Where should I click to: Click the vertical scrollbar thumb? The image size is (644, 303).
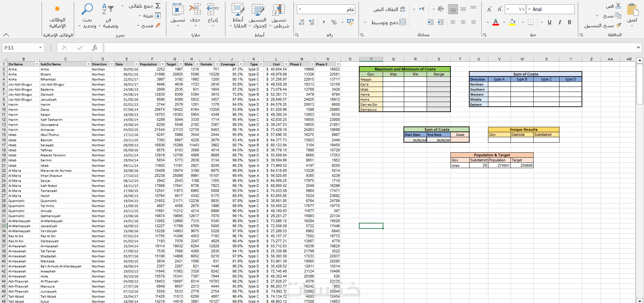point(640,84)
